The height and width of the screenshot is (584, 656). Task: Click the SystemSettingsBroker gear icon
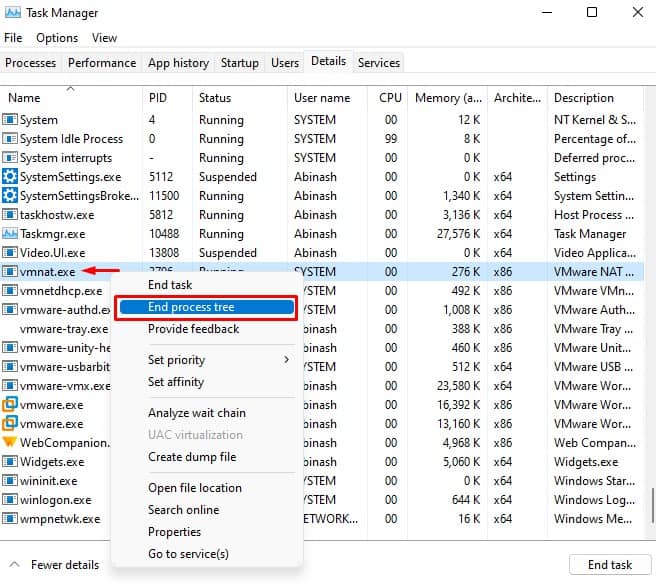click(10, 195)
